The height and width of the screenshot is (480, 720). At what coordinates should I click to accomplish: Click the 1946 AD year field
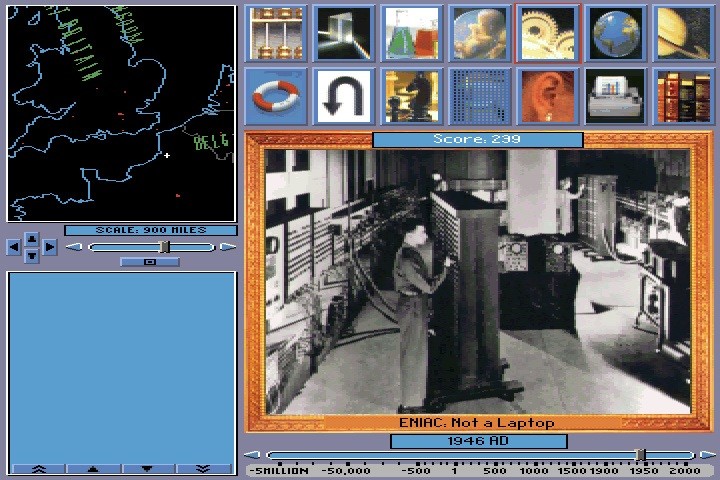coord(478,441)
